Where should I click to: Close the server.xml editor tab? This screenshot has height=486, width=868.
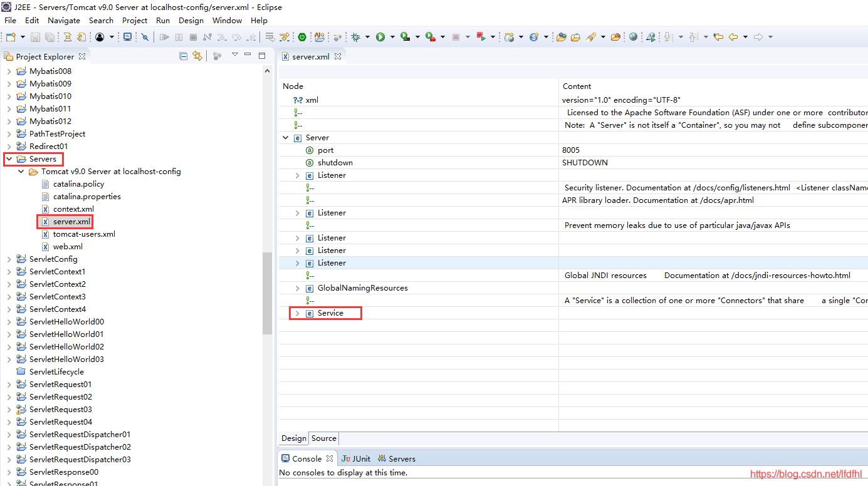(x=337, y=56)
